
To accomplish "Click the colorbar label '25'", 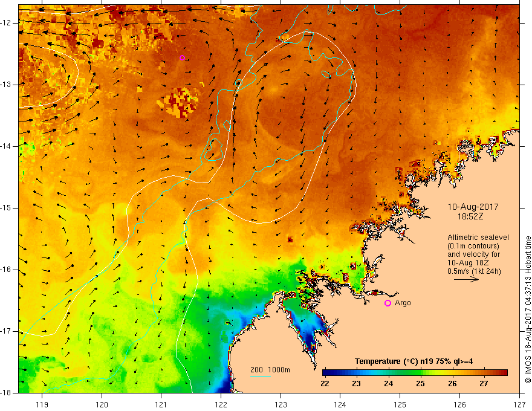I will (420, 384).
